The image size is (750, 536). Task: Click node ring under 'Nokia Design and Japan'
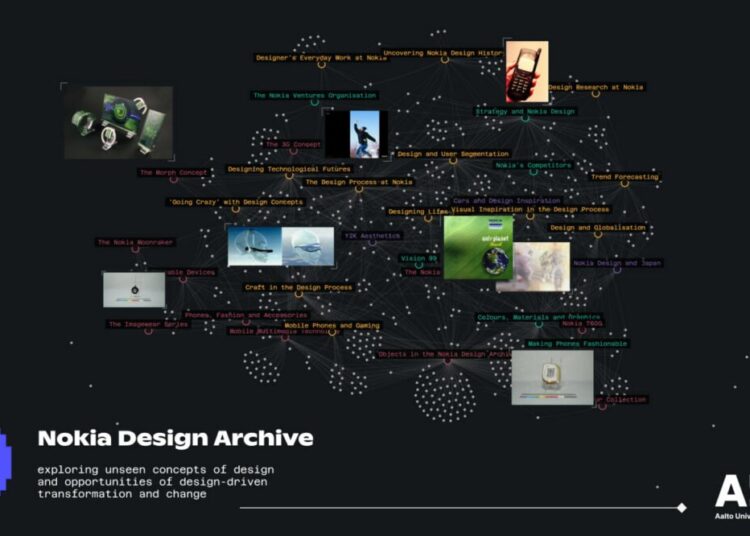(617, 270)
